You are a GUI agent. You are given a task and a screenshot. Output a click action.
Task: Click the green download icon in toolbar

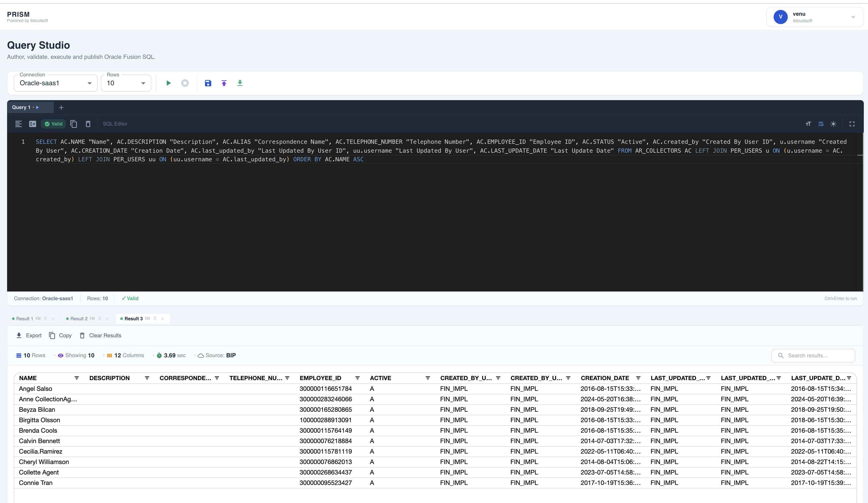click(x=240, y=83)
